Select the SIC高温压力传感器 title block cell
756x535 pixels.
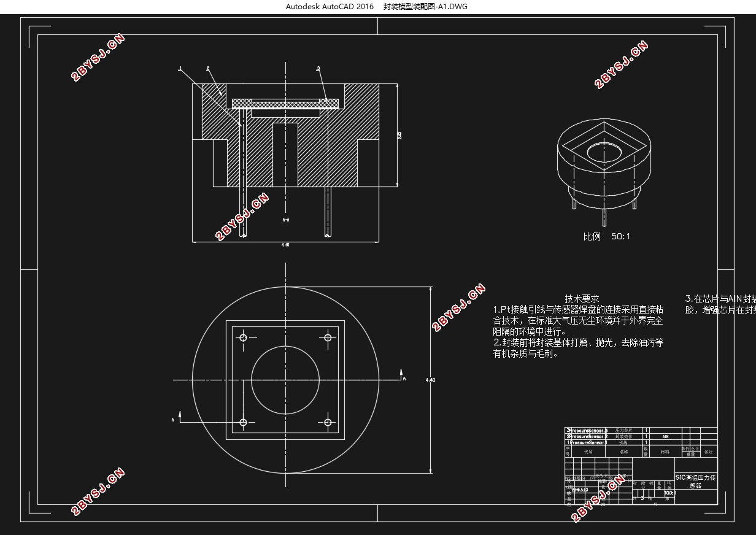(695, 481)
